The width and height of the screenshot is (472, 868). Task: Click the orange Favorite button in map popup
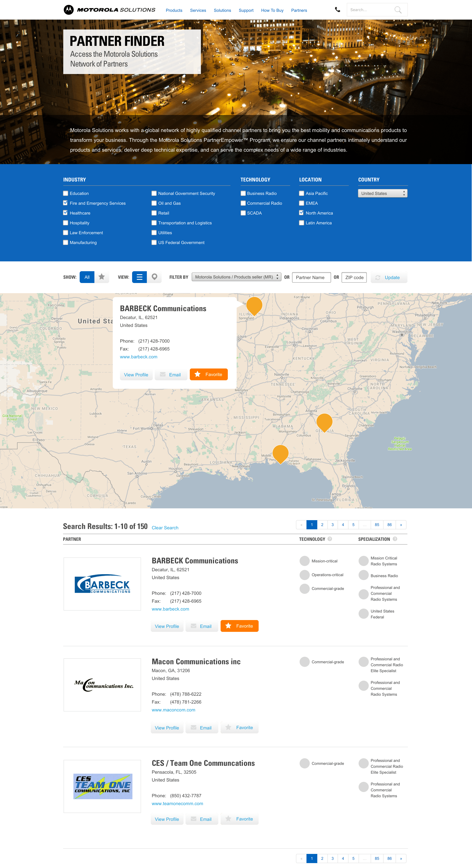coord(209,374)
